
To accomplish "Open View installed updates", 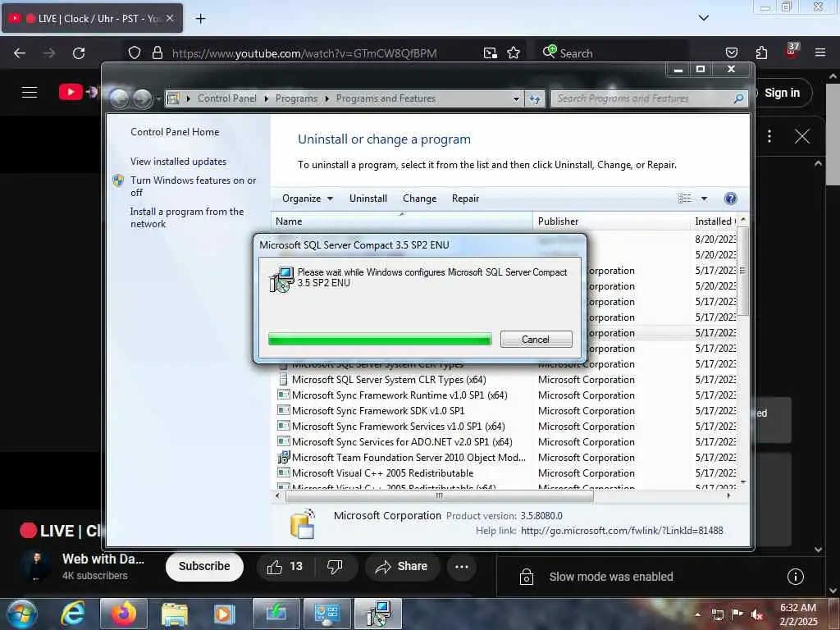I will pyautogui.click(x=178, y=162).
